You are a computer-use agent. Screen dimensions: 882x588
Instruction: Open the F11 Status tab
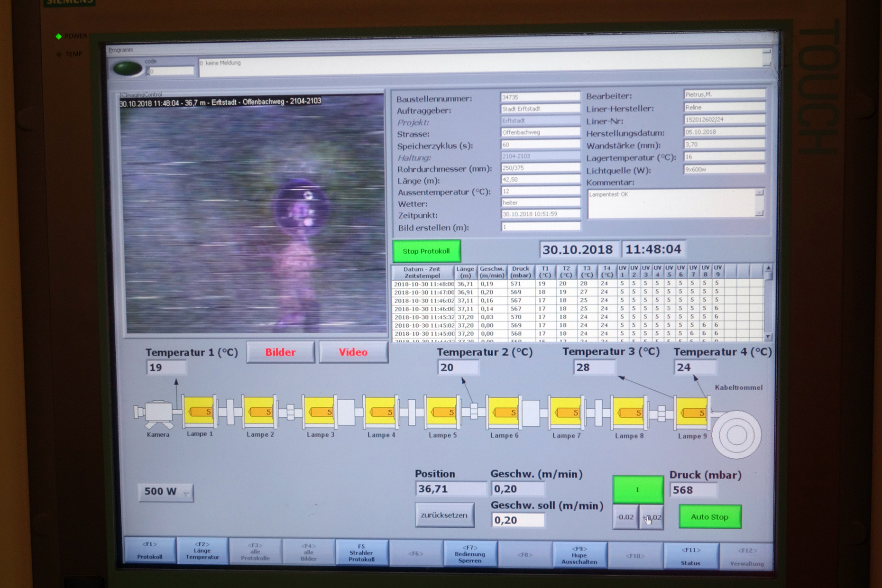tap(690, 556)
